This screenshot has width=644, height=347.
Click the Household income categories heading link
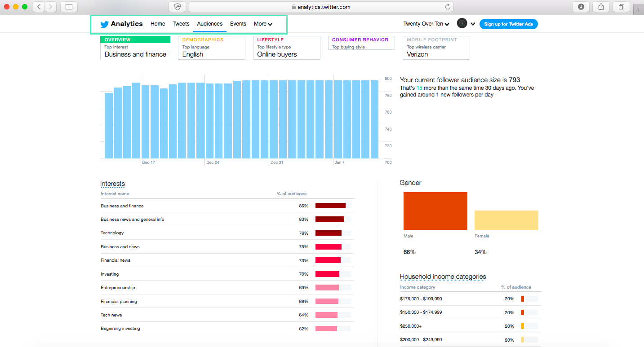point(443,277)
